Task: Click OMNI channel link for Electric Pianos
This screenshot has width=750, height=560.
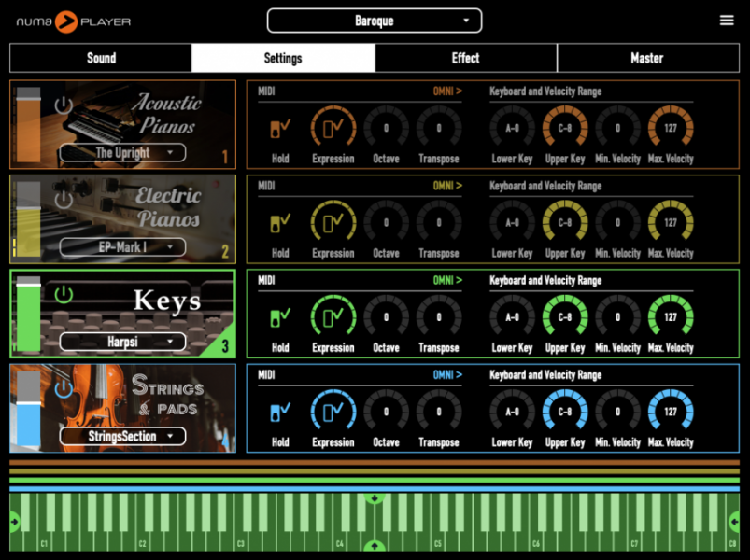Action: 446,186
